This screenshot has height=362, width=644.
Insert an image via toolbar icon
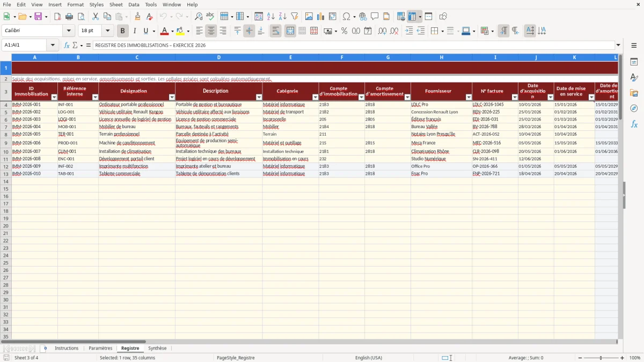[x=309, y=17]
